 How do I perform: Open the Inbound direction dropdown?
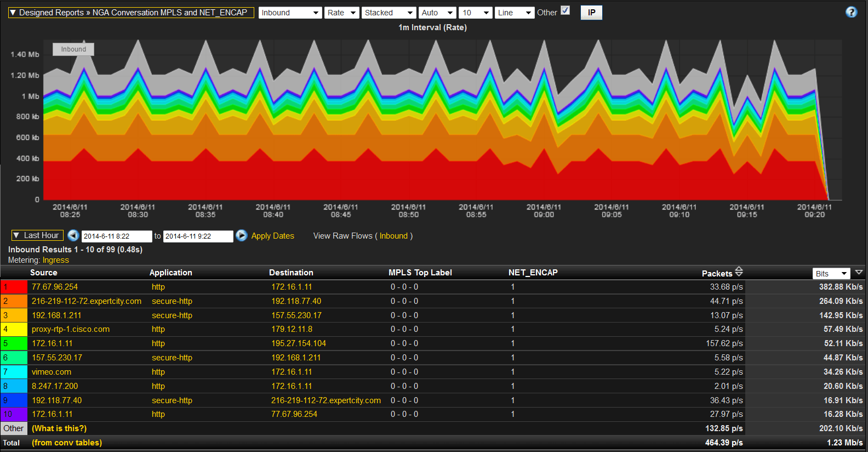(x=290, y=13)
